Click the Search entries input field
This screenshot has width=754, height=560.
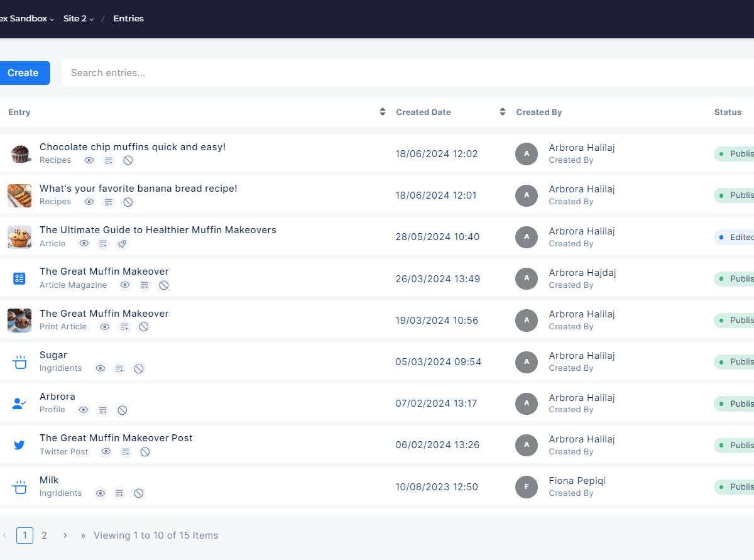[x=402, y=73]
